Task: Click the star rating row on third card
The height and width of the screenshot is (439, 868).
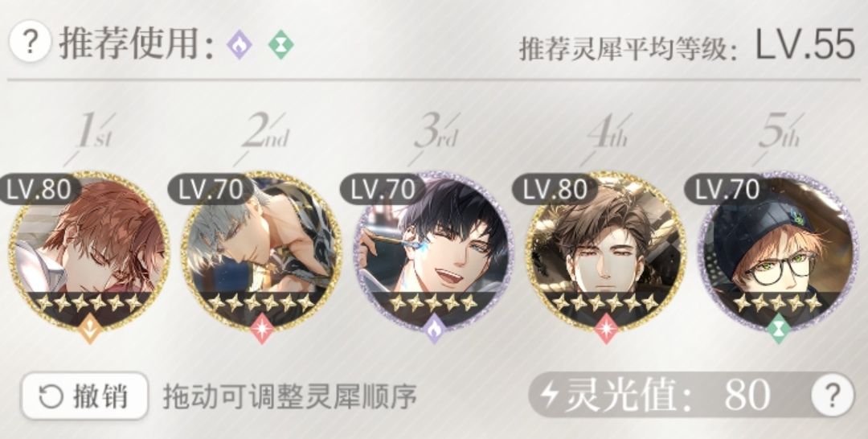Action: 433,303
